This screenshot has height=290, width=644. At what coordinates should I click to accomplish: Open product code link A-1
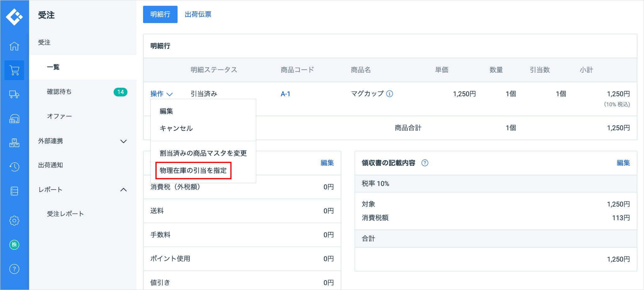click(285, 94)
